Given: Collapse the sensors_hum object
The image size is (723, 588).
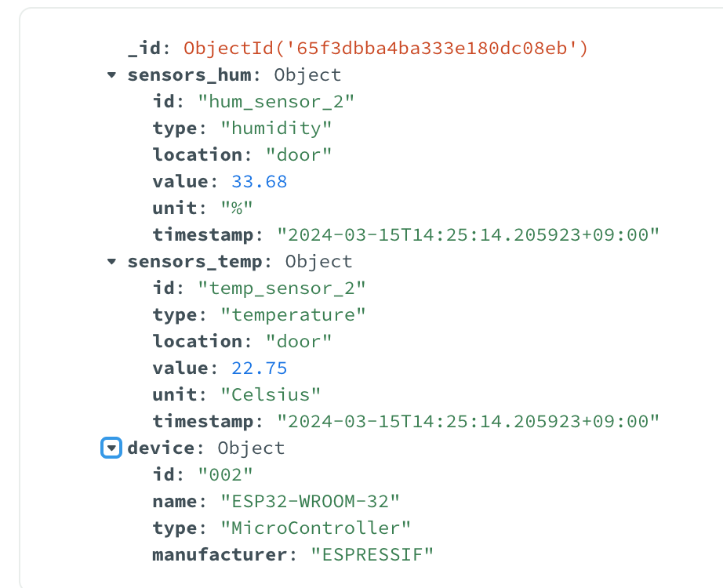Looking at the screenshot, I should click(x=112, y=75).
